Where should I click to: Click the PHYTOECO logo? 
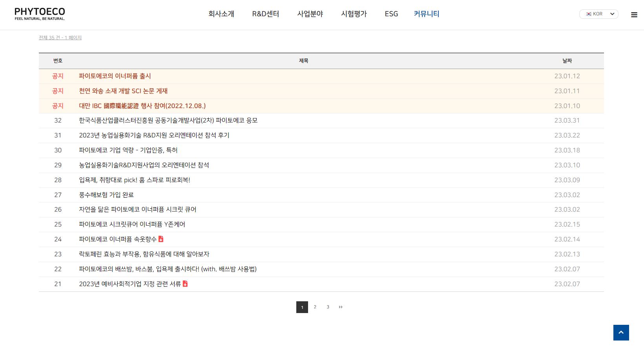pyautogui.click(x=40, y=14)
